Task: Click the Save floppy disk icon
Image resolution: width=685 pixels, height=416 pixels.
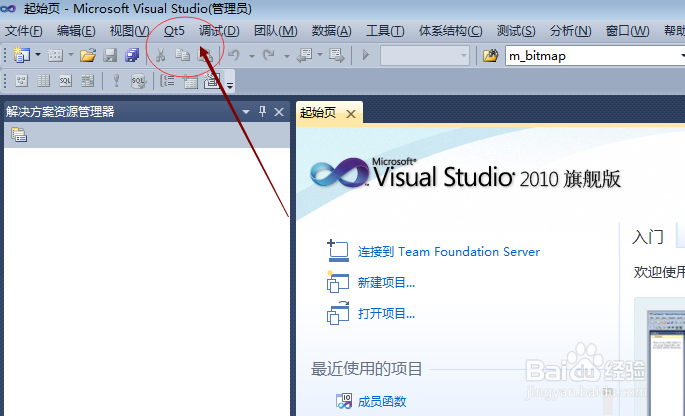Action: 110,55
